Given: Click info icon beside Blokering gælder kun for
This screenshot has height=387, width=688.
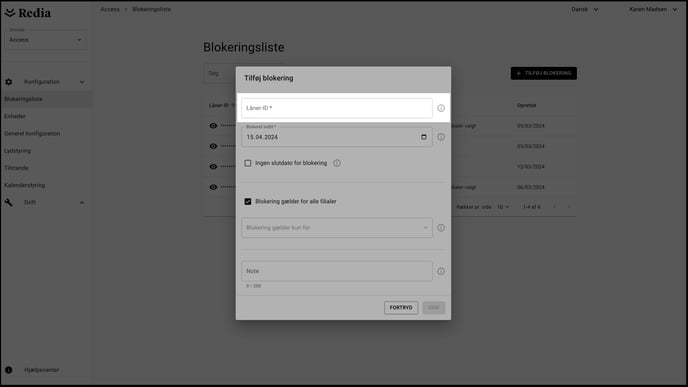Looking at the screenshot, I should coord(441,228).
